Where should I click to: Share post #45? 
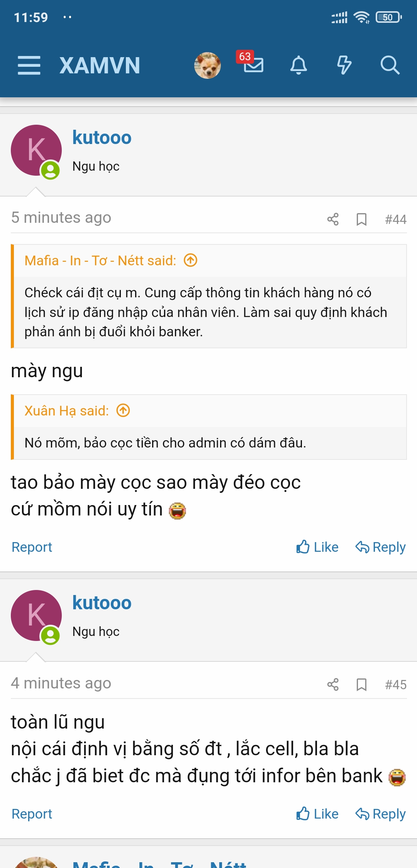point(333,685)
